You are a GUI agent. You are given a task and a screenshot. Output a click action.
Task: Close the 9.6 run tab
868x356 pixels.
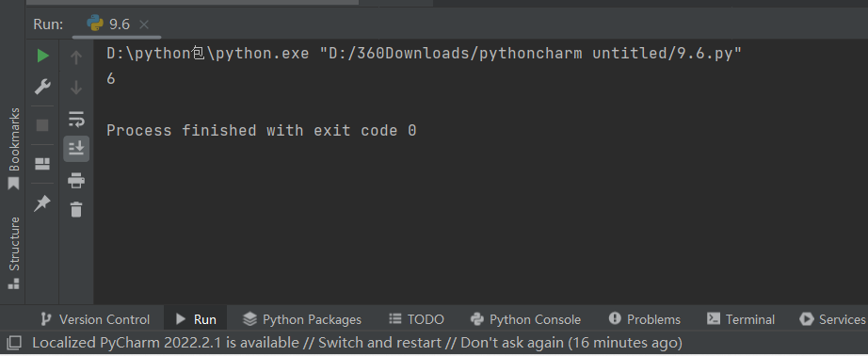144,24
